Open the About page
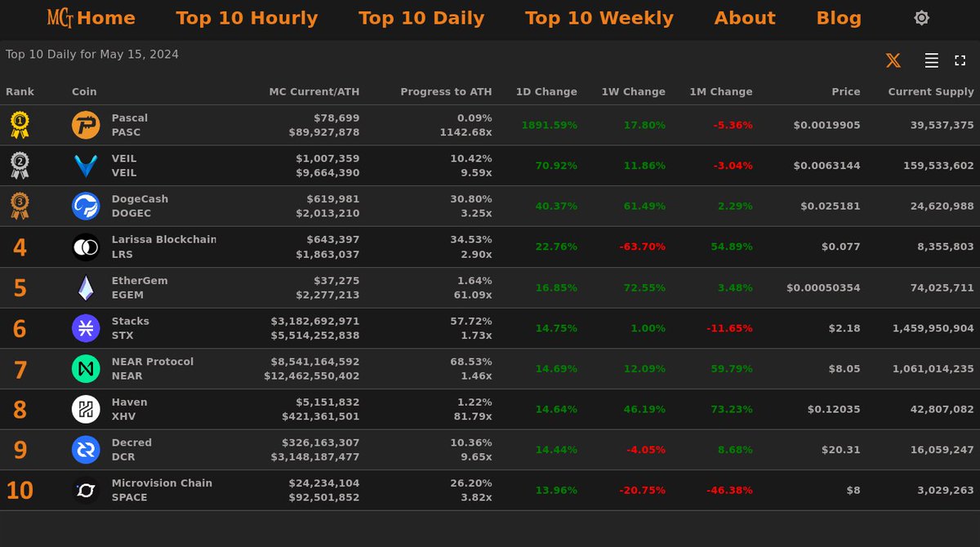980x547 pixels. (x=745, y=18)
